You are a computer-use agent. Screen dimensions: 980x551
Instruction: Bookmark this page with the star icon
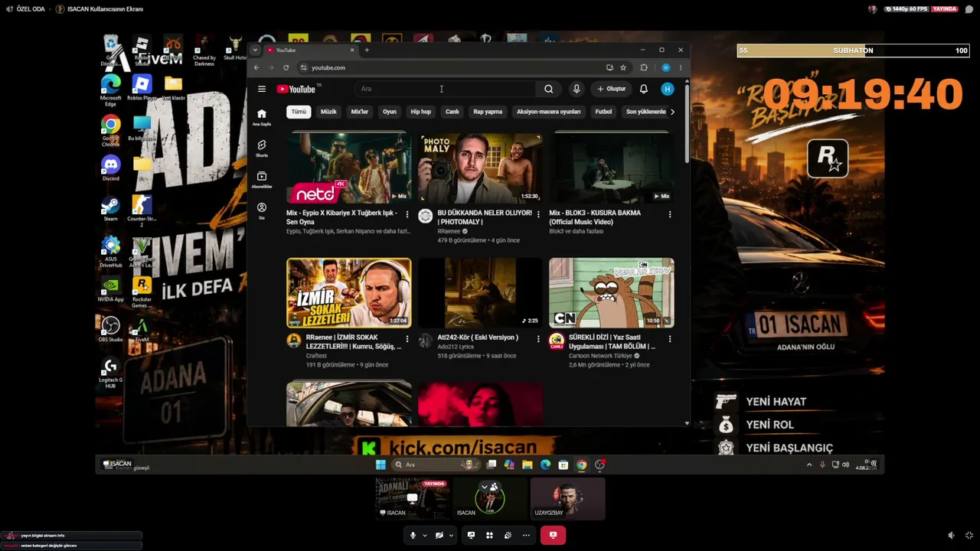pyautogui.click(x=623, y=67)
